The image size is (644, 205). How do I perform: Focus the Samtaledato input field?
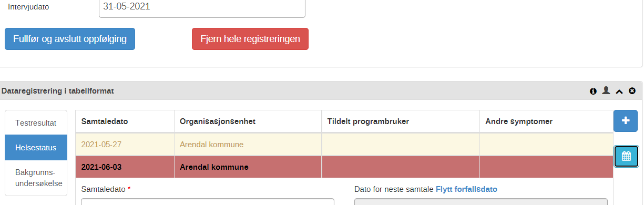coord(208,201)
